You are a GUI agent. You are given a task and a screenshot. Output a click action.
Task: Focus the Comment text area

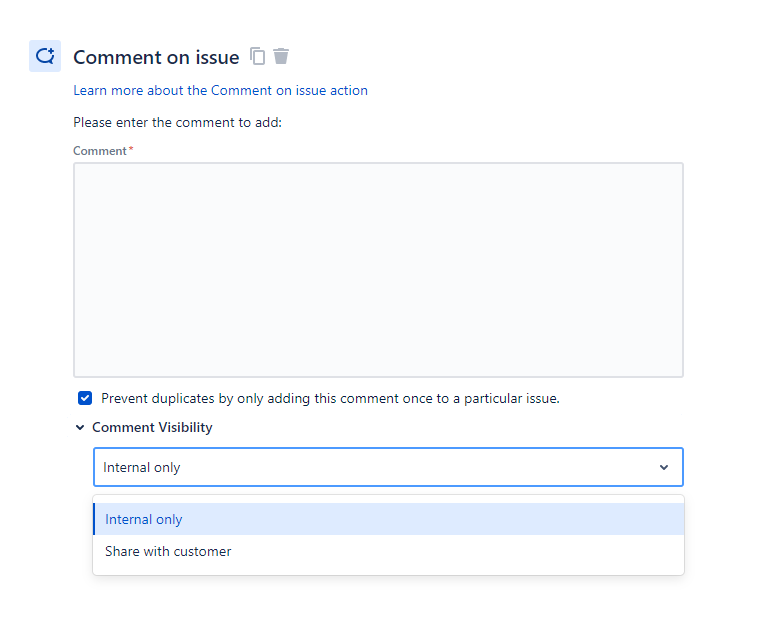tap(378, 270)
